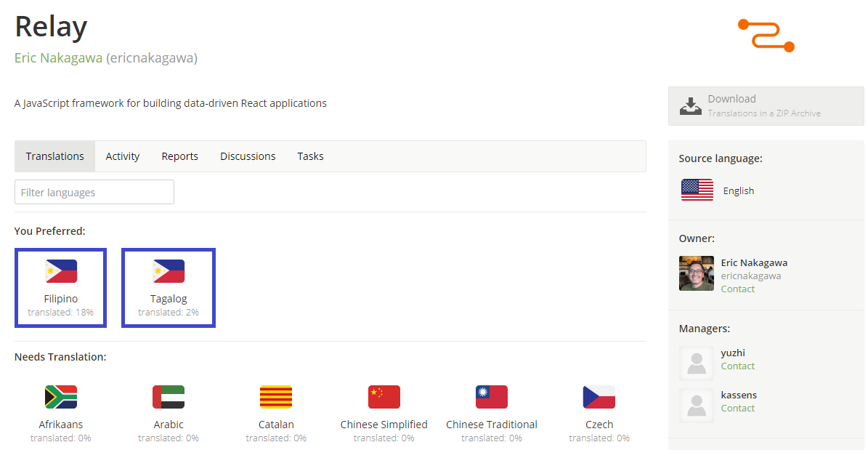
Task: Click yuzhi's avatar placeholder
Action: tap(697, 363)
